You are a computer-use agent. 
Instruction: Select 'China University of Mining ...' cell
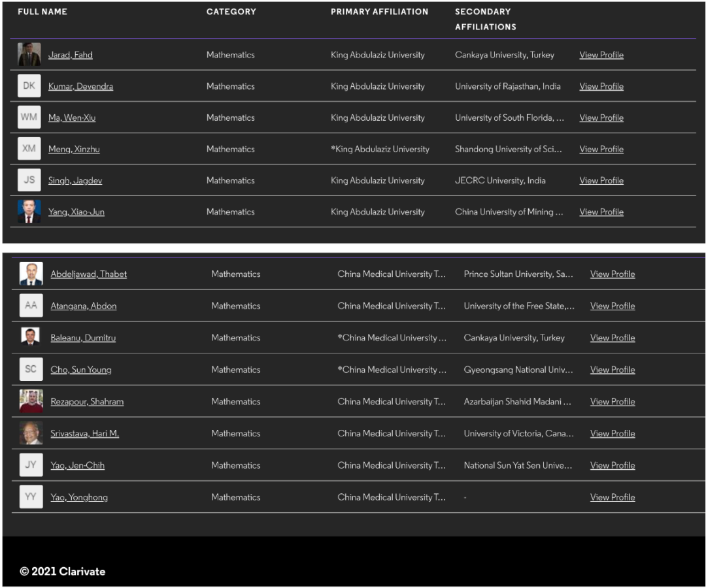(509, 212)
